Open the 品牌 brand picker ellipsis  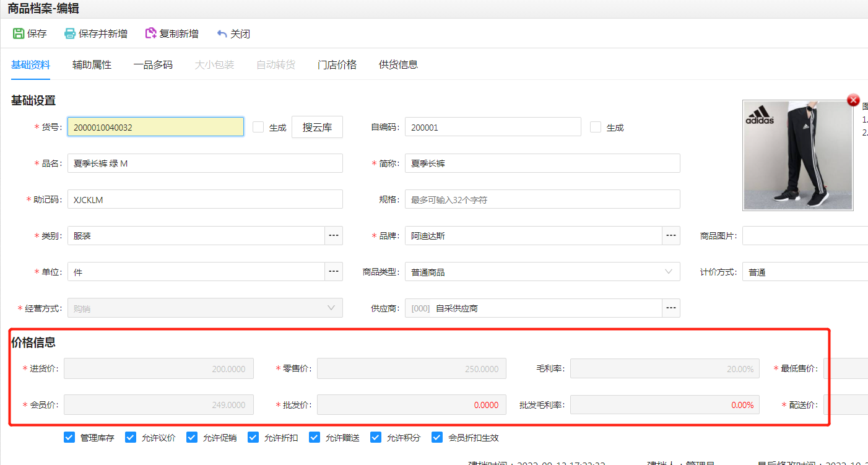tap(670, 235)
